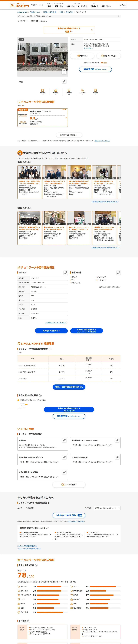Click the スーパー score bar

coord(52,586)
